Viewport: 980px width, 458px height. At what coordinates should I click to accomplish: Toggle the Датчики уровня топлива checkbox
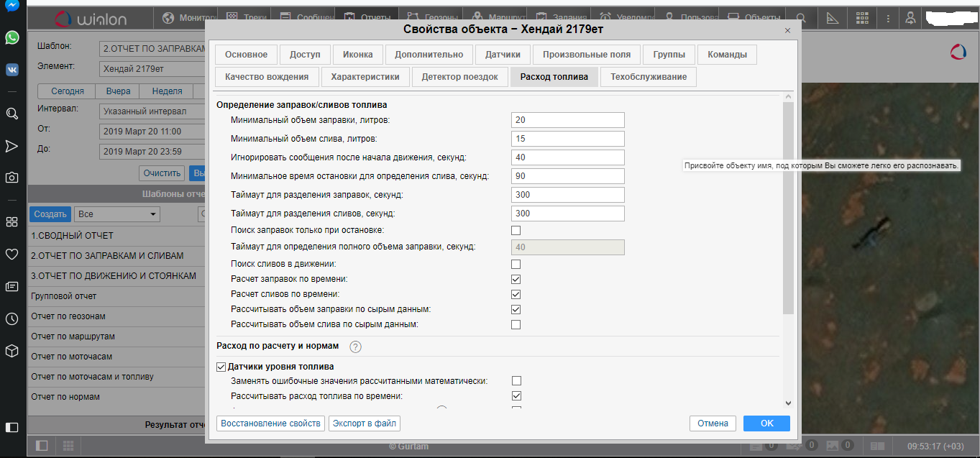pos(221,367)
